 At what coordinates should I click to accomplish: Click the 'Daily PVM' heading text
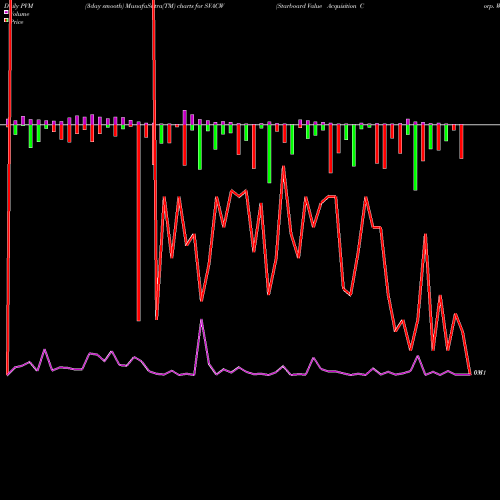[19, 6]
